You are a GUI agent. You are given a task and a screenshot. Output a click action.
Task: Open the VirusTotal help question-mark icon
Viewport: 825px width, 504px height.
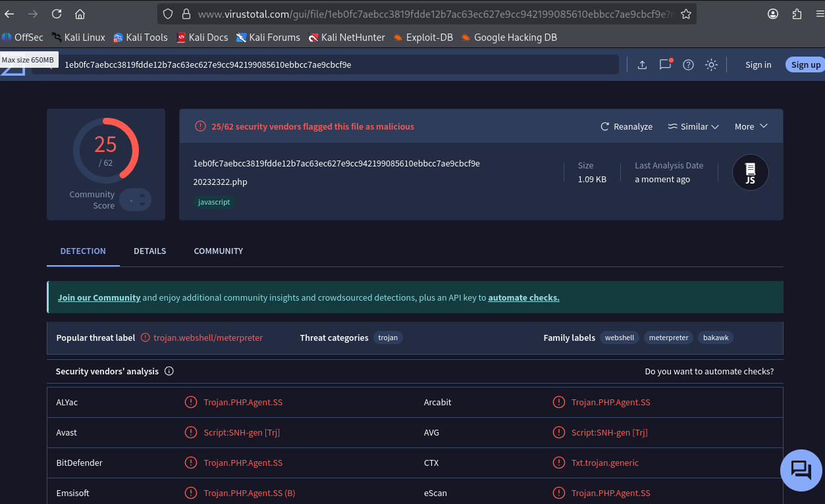[x=688, y=64]
